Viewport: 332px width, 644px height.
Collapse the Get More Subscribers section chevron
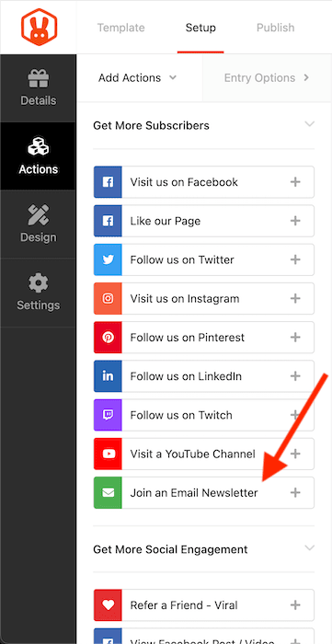(x=310, y=124)
